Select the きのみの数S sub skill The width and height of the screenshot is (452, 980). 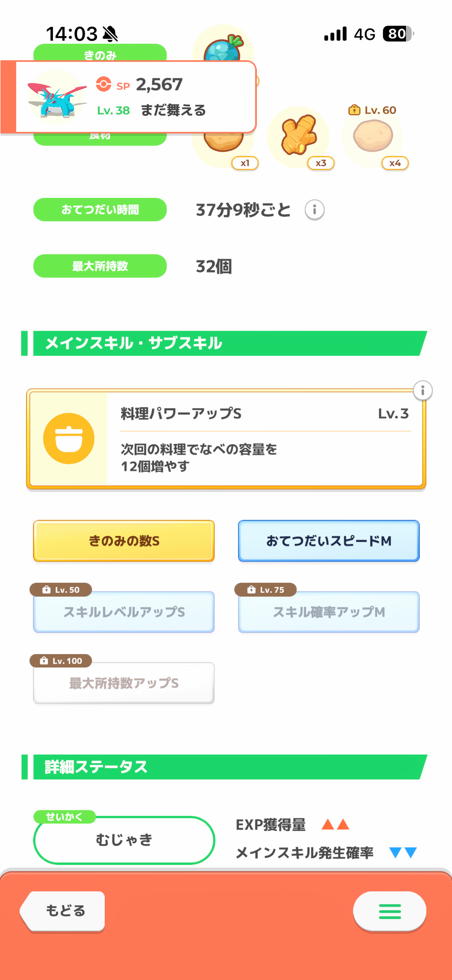coord(124,541)
